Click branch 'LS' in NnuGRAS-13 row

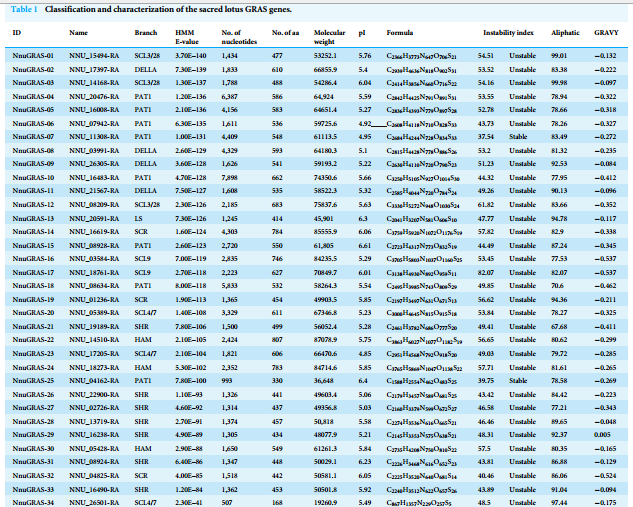point(138,219)
